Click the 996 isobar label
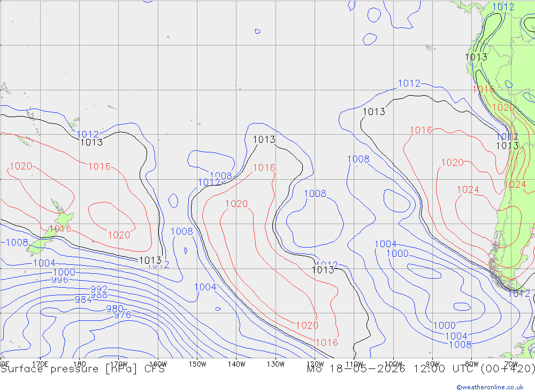The image size is (535, 392). (60, 280)
